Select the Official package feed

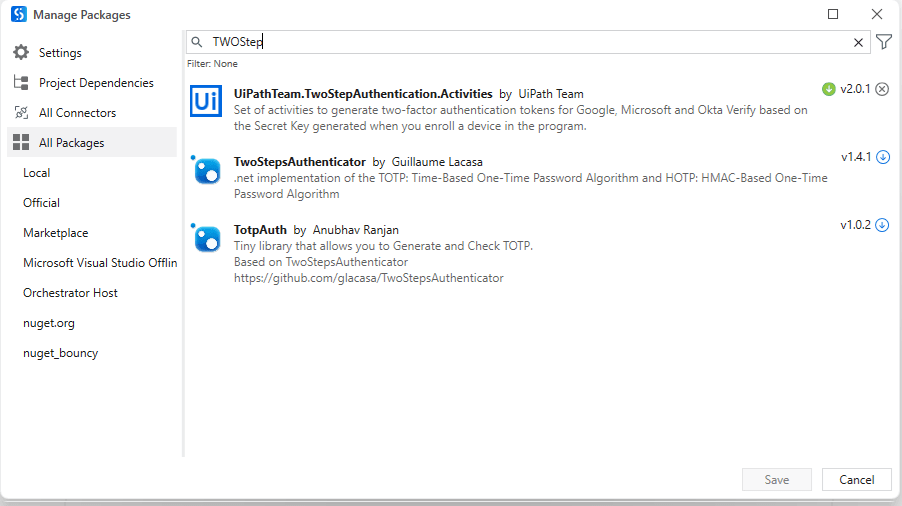coord(42,203)
